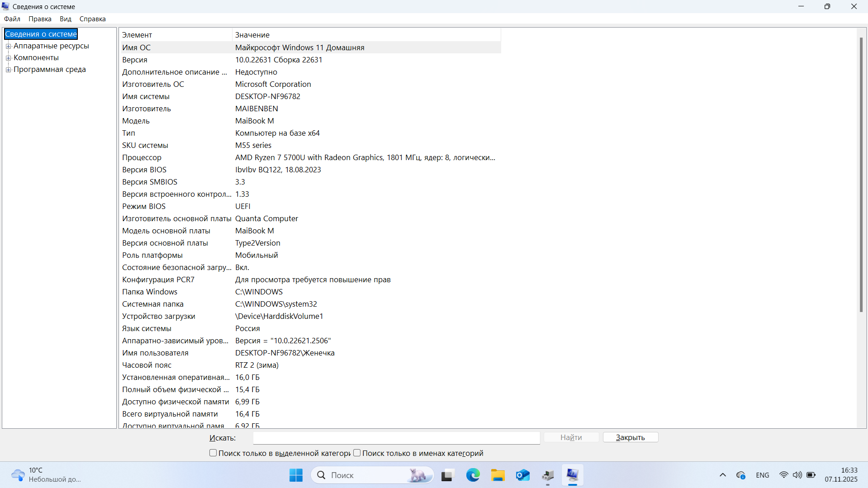The width and height of the screenshot is (868, 488).
Task: Select the Доступно физической памяти row
Action: coord(311,402)
